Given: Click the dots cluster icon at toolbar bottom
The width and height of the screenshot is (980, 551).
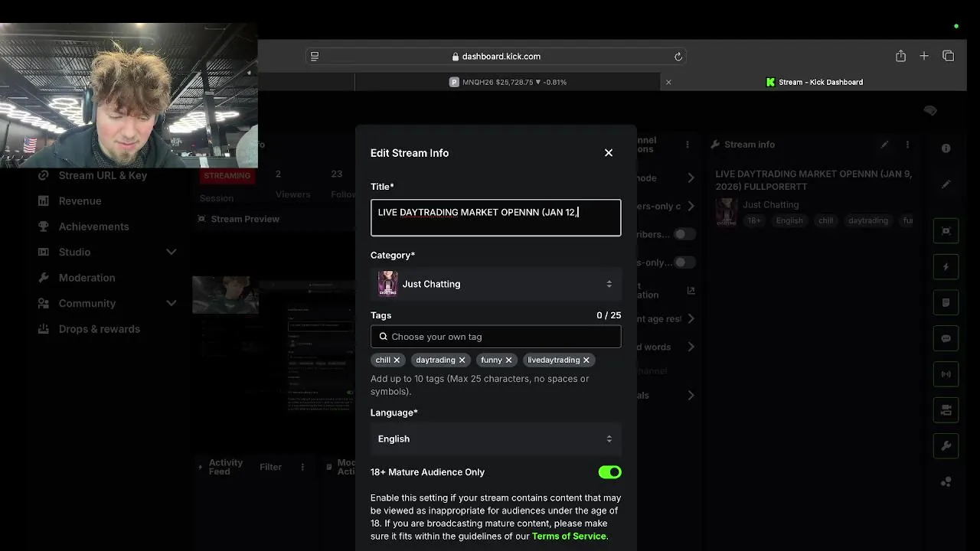Looking at the screenshot, I should pos(946,482).
